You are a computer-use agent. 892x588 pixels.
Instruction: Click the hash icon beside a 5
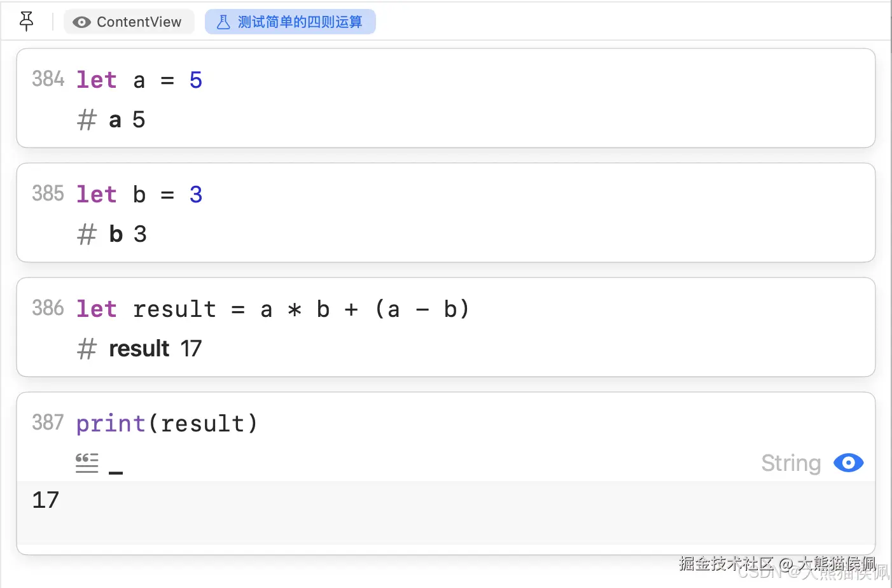[87, 120]
